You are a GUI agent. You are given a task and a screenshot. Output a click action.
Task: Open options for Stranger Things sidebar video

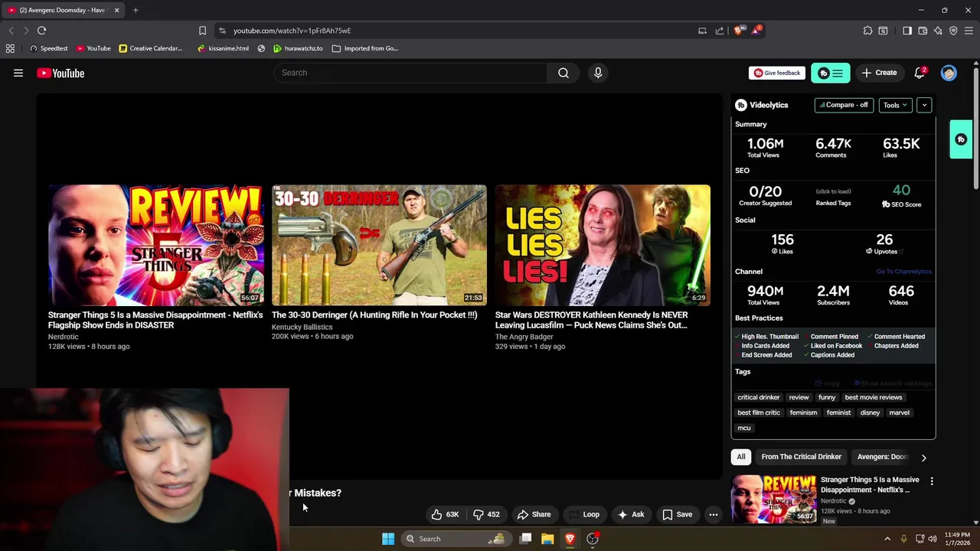pos(932,481)
